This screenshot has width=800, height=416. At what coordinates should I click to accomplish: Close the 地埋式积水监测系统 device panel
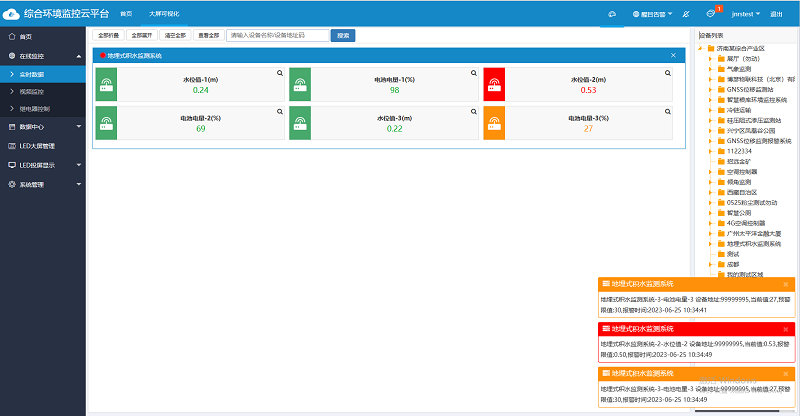point(673,55)
